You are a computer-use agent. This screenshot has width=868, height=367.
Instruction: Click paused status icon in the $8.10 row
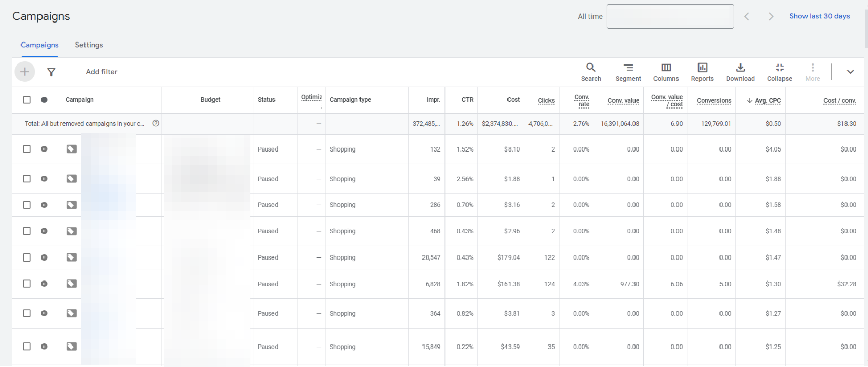[44, 149]
